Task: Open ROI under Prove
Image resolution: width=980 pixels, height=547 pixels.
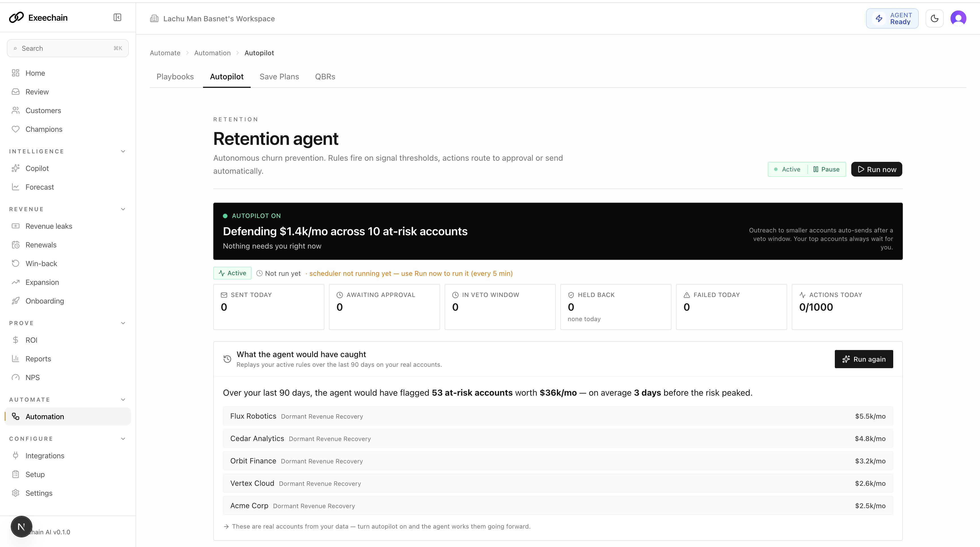Action: 68,340
